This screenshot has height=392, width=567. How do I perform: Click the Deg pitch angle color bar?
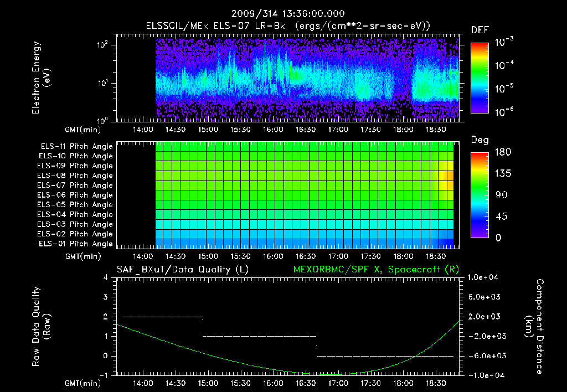[x=480, y=195]
